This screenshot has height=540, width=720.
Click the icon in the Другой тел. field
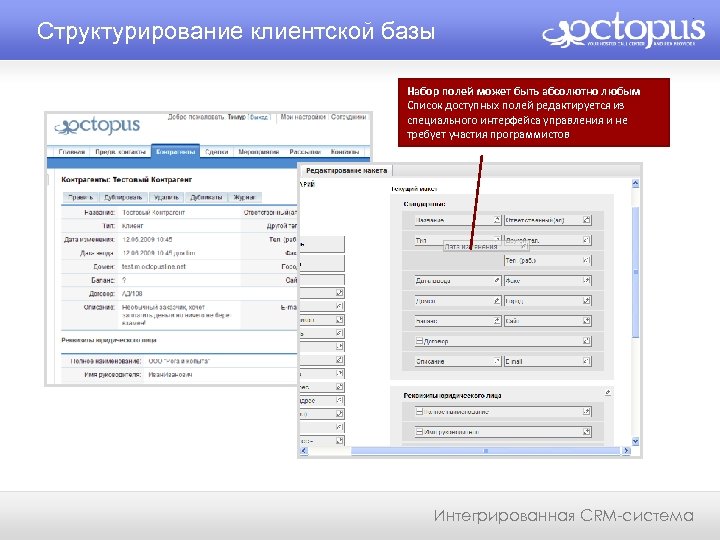click(x=586, y=240)
